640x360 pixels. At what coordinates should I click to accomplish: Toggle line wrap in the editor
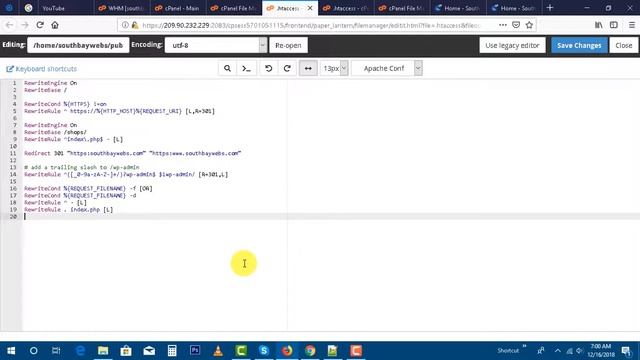click(x=308, y=69)
